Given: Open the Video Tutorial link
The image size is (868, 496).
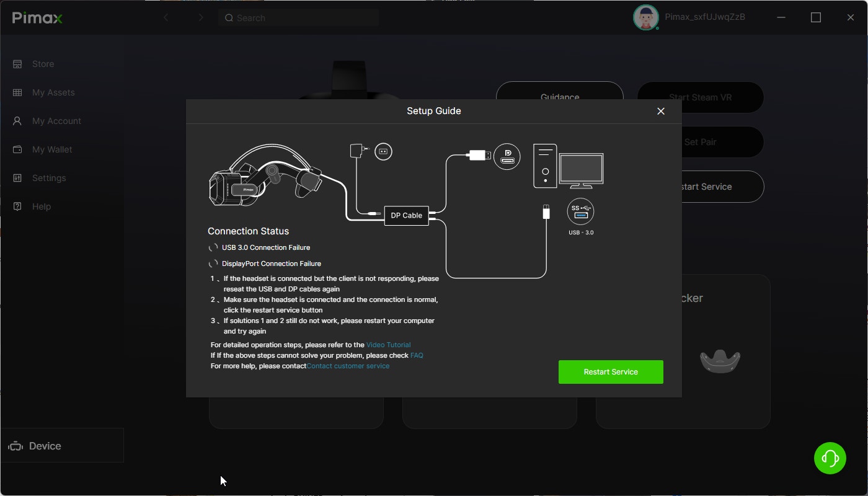Looking at the screenshot, I should (388, 345).
